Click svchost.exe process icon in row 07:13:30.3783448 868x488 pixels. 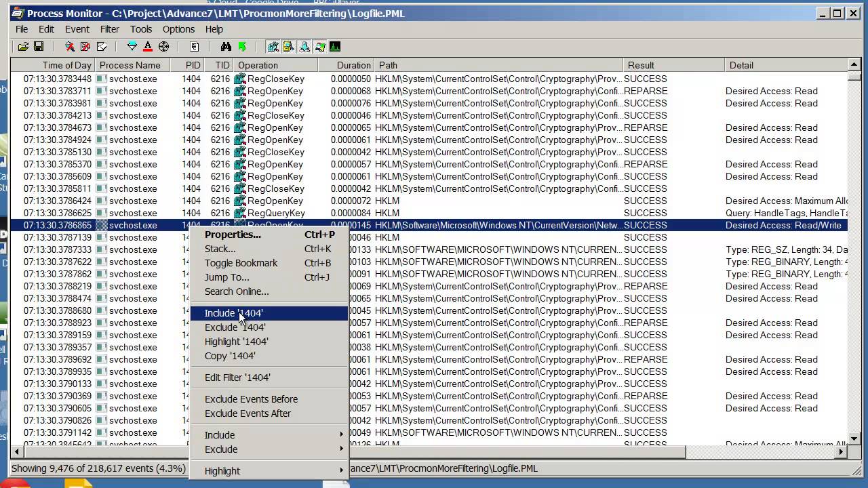(102, 79)
